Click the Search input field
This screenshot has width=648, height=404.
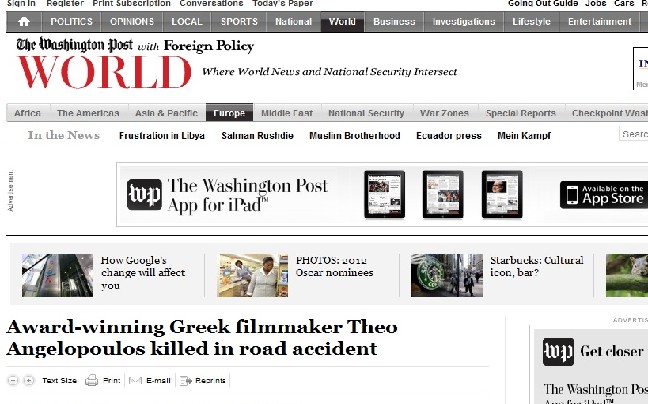[x=634, y=134]
